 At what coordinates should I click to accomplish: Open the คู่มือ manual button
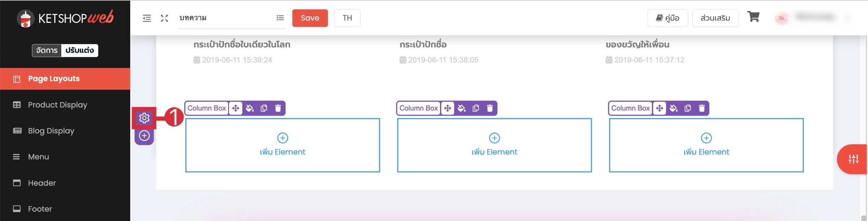pos(667,18)
